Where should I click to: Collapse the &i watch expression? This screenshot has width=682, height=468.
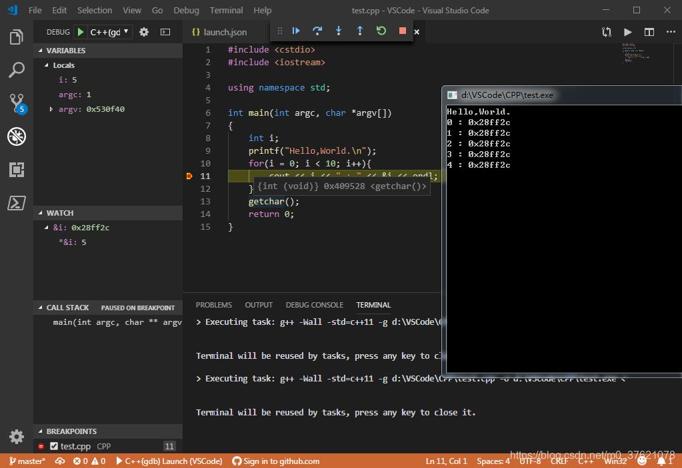[46, 227]
